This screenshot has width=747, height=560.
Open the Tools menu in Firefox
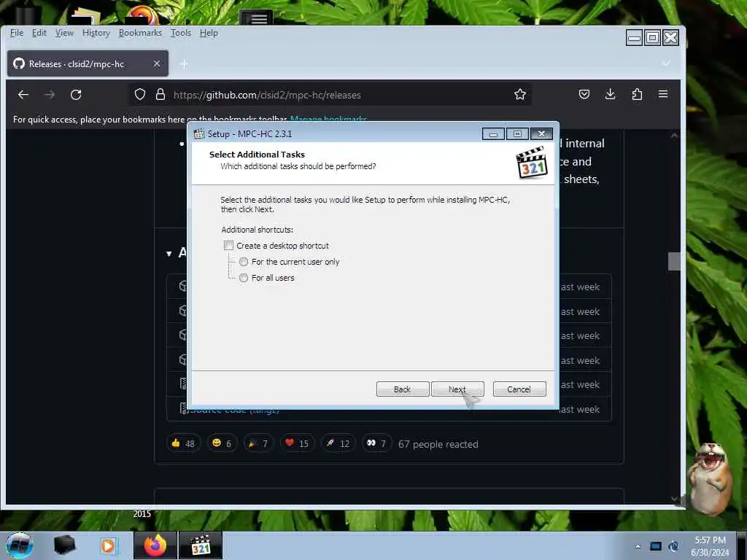(x=181, y=33)
